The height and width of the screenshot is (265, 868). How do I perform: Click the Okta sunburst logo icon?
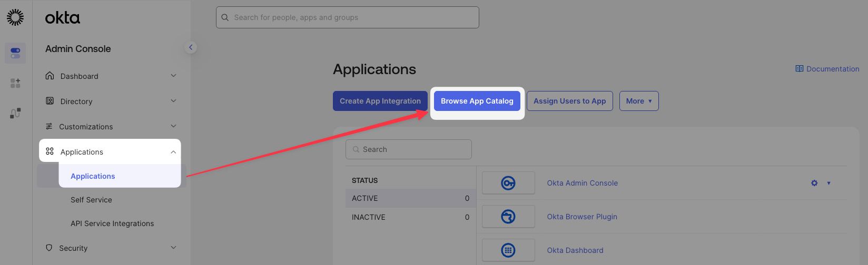pos(15,17)
